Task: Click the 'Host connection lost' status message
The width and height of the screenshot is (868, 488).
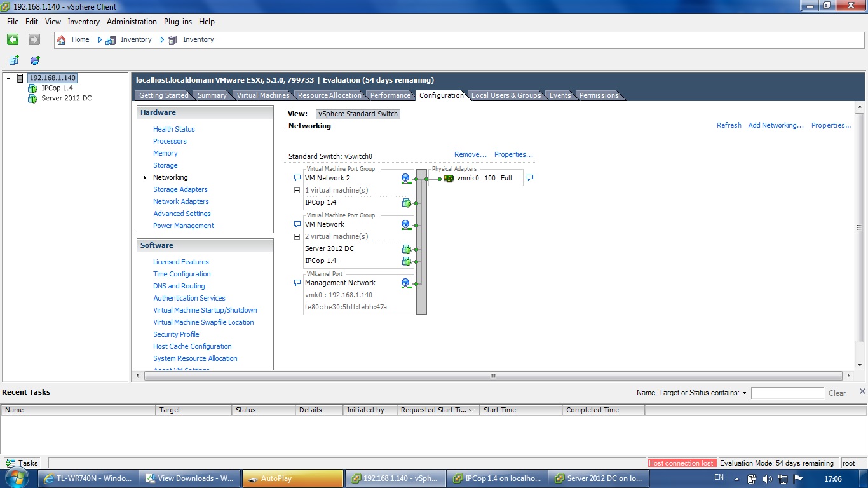Action: [x=682, y=463]
